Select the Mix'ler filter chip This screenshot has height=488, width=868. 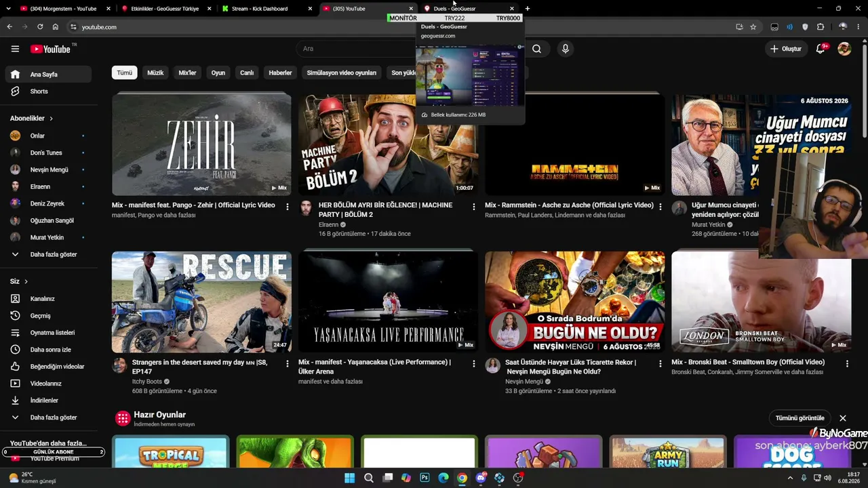187,73
